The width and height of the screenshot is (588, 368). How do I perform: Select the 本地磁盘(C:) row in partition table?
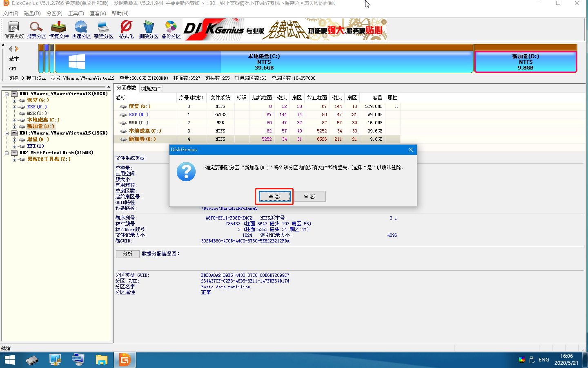point(257,131)
